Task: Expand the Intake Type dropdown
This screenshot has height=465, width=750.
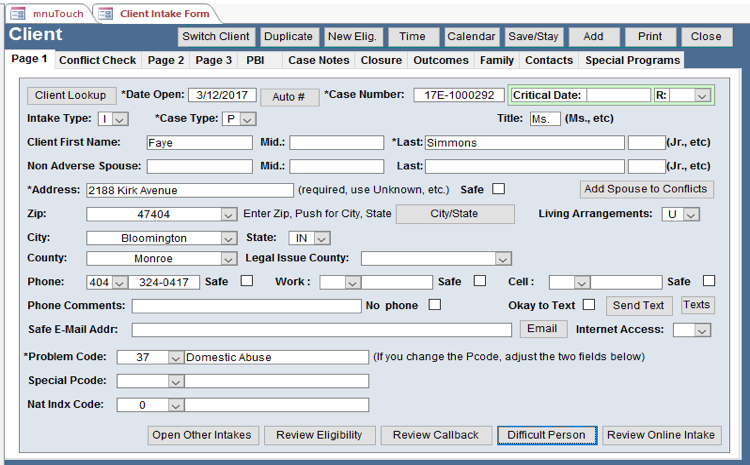Action: 120,119
